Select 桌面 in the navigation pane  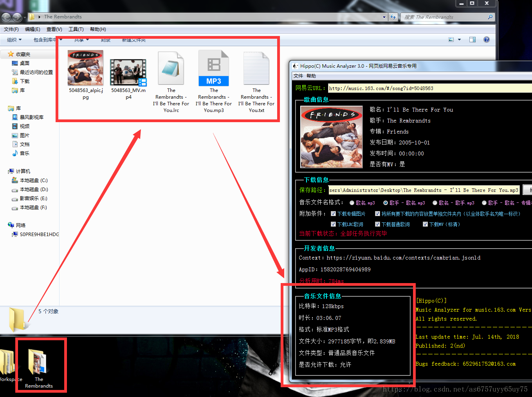[x=24, y=63]
